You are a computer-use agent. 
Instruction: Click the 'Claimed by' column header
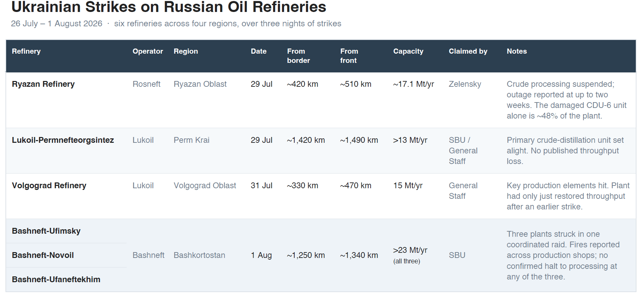click(x=468, y=51)
